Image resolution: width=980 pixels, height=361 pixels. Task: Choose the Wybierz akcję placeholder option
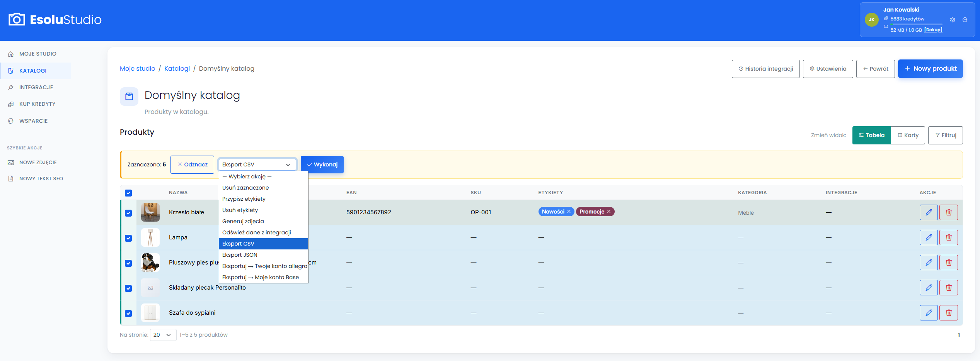264,176
